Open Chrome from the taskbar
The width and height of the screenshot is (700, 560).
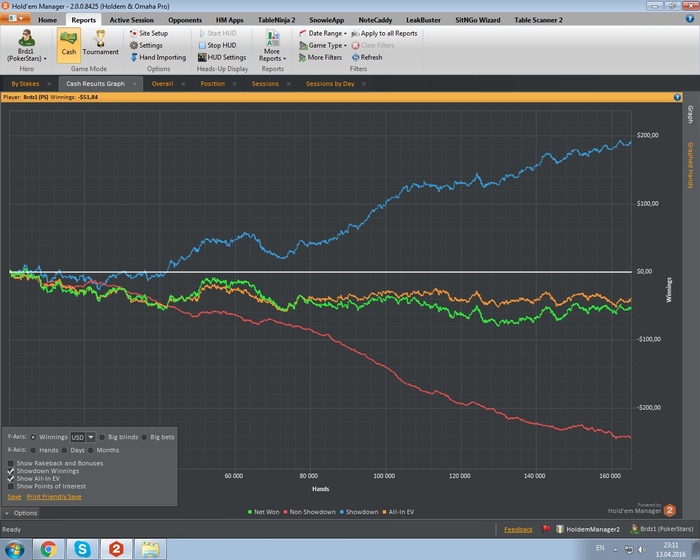(48, 549)
